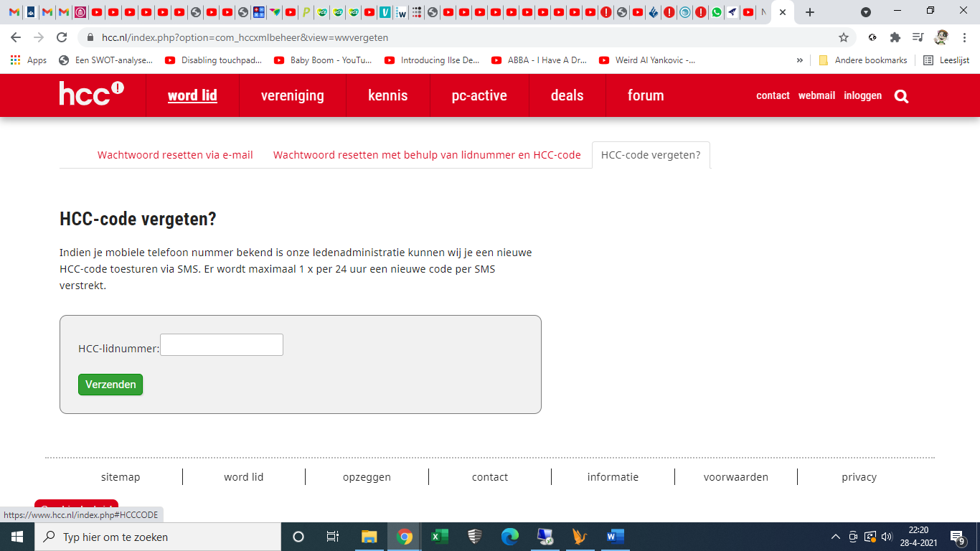Open the vereniging menu
980x551 pixels.
click(293, 95)
